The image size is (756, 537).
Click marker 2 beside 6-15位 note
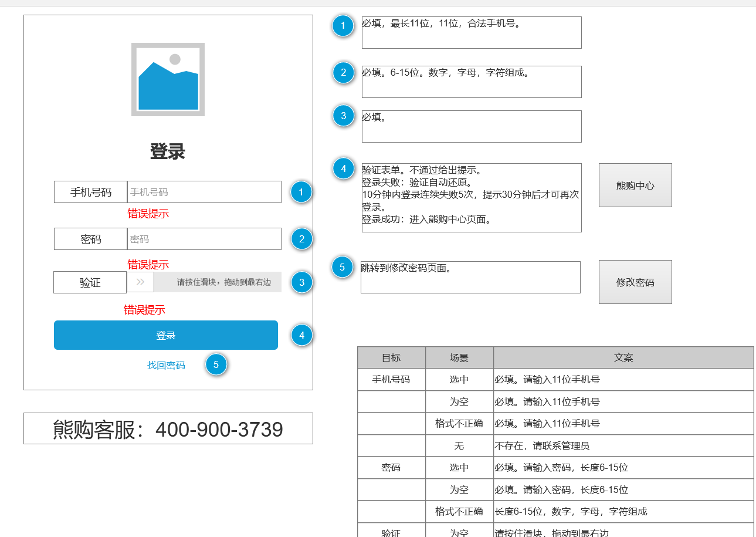[x=343, y=73]
